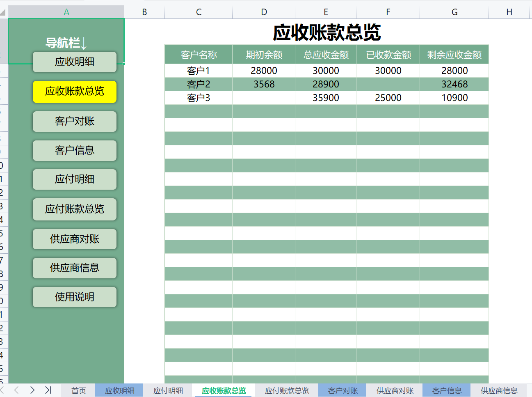Open the 客户对账 sheet tab

(x=342, y=390)
